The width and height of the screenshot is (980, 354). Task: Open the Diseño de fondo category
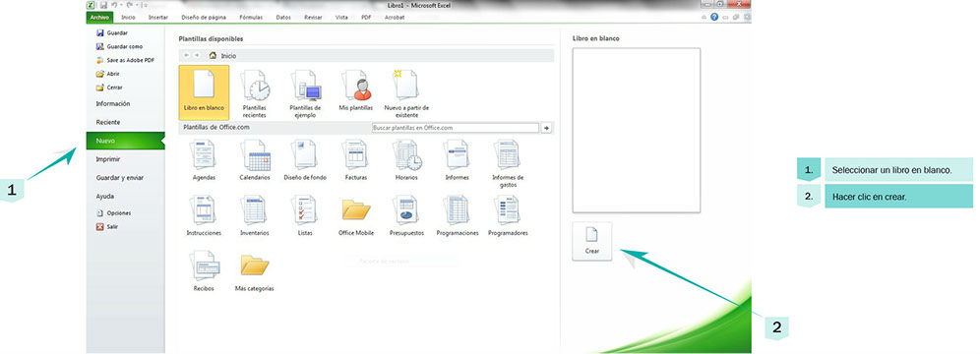305,160
